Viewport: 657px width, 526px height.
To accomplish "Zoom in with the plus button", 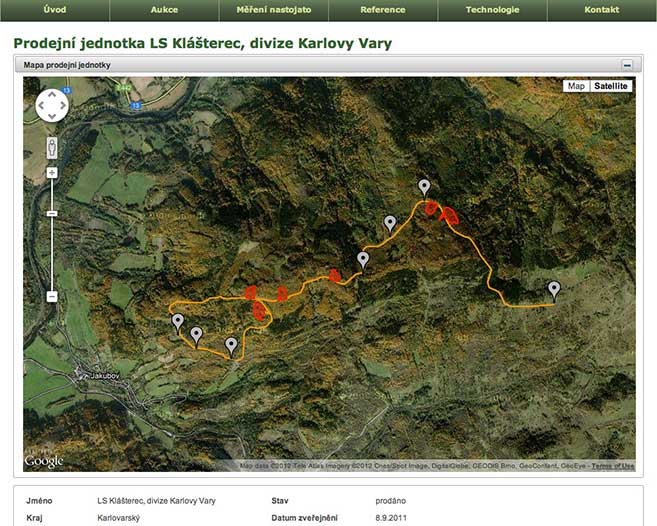I will click(x=51, y=173).
